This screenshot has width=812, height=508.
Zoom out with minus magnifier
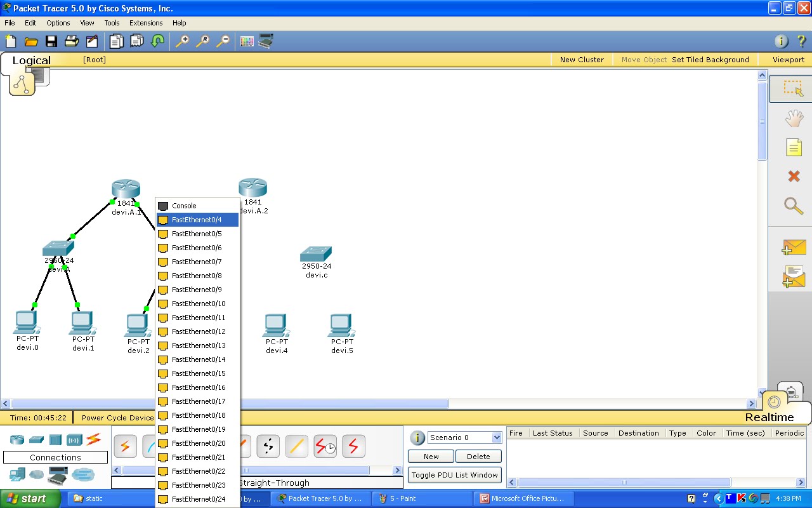(223, 41)
